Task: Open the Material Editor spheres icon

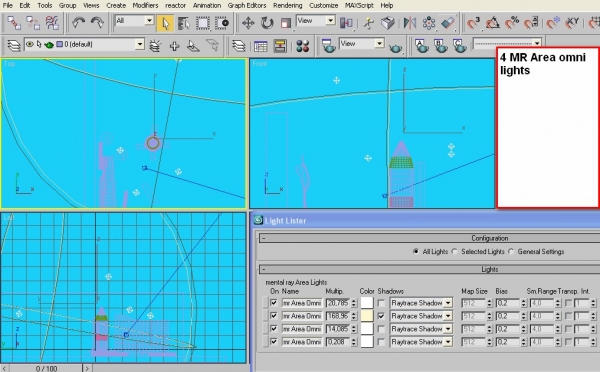Action: pyautogui.click(x=302, y=46)
